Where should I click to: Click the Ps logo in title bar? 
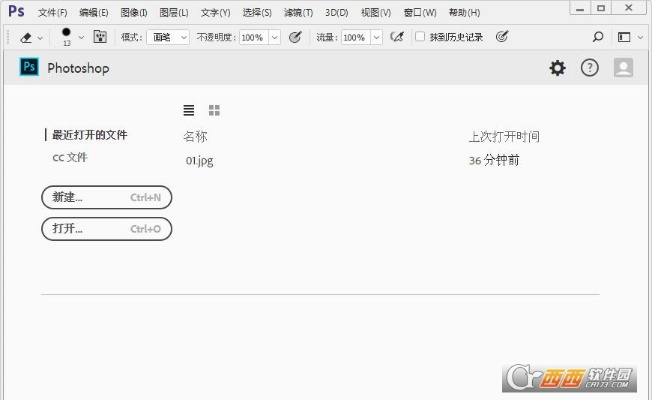click(16, 11)
